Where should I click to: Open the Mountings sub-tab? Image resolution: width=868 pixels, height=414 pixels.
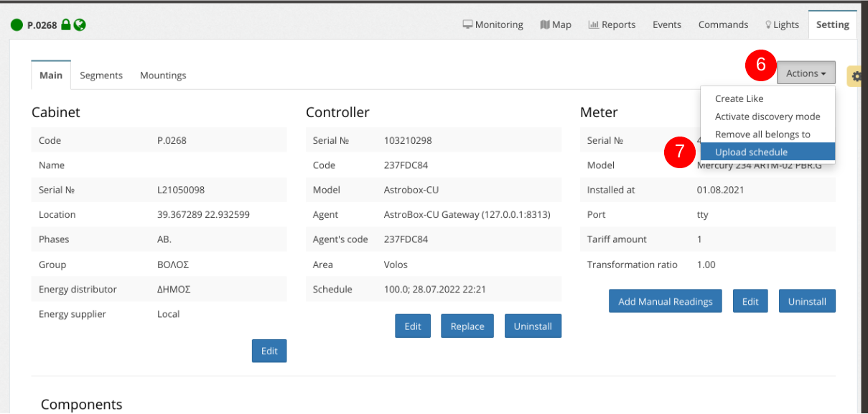[163, 75]
